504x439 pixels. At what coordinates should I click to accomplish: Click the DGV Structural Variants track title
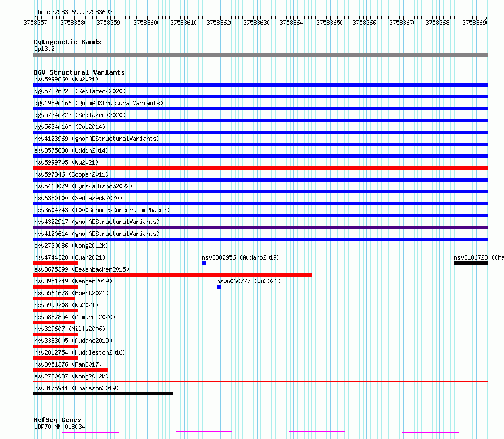pyautogui.click(x=79, y=72)
